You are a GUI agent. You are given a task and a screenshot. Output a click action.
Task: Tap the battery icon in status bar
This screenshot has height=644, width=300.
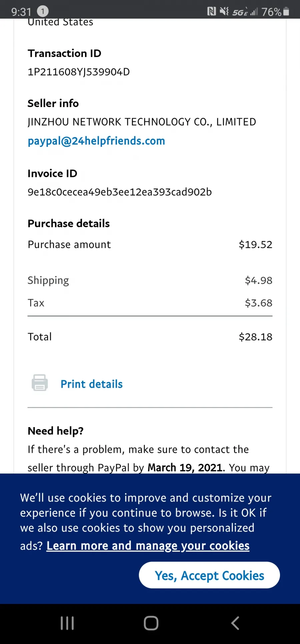pyautogui.click(x=286, y=12)
